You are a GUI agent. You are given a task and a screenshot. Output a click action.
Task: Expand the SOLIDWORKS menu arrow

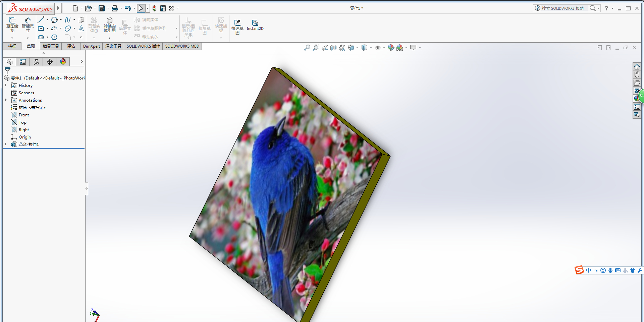[x=58, y=8]
